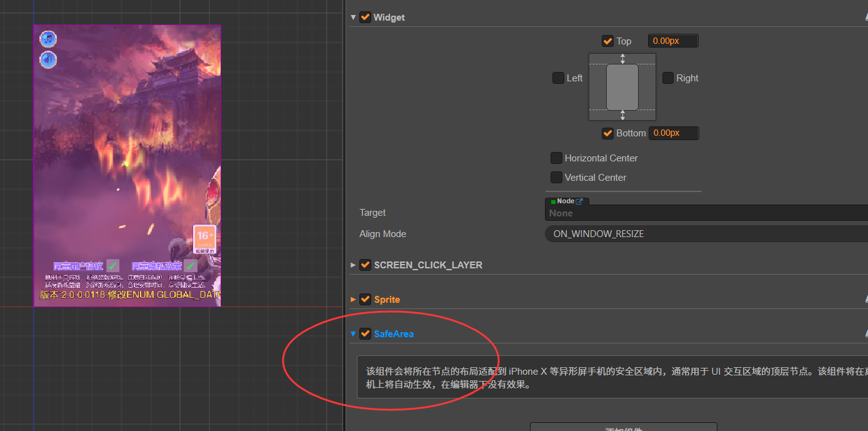Expand the SCREEN_CLICK_LAYER section arrow
The height and width of the screenshot is (431, 868).
tap(354, 265)
